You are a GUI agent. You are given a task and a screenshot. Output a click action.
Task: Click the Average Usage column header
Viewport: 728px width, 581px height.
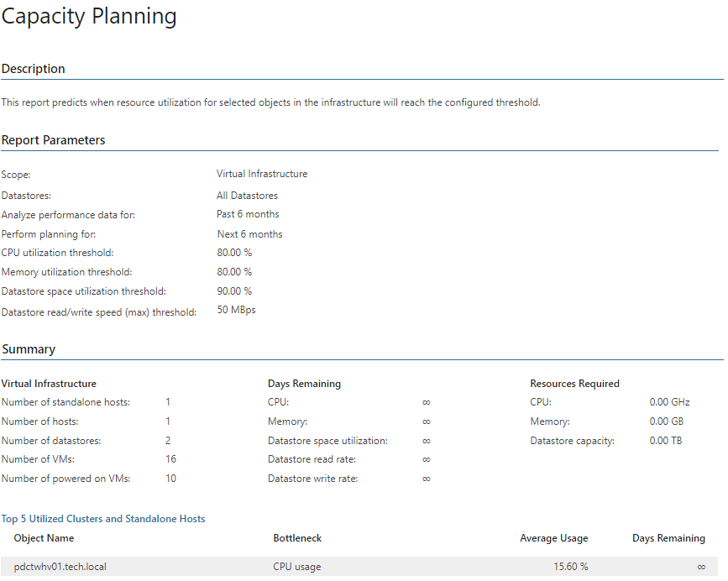pos(554,538)
